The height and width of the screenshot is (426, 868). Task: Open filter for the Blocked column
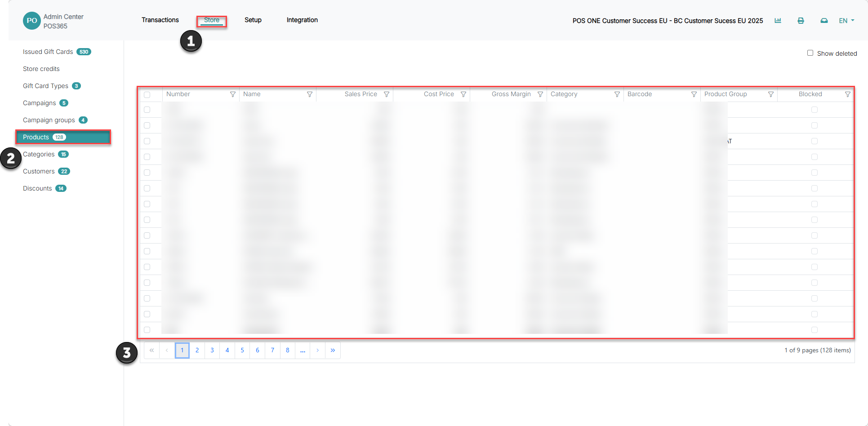pyautogui.click(x=847, y=94)
